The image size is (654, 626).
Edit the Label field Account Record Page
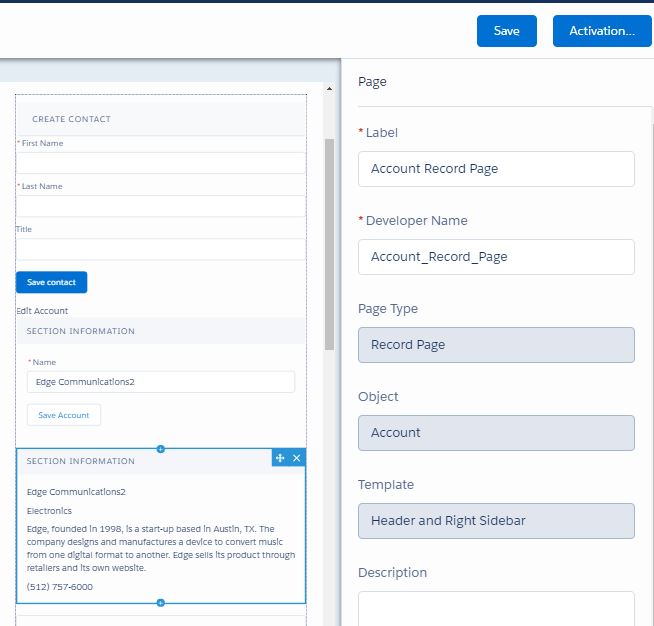point(496,169)
